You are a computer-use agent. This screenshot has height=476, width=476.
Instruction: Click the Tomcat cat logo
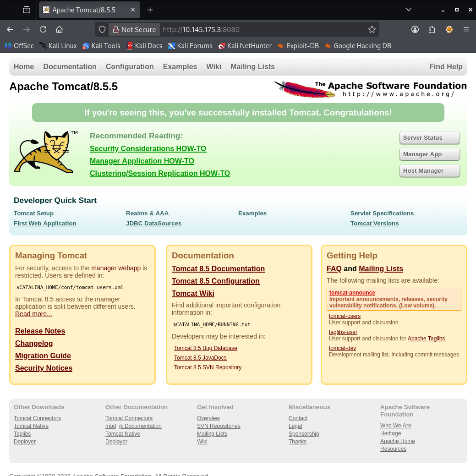(44, 152)
